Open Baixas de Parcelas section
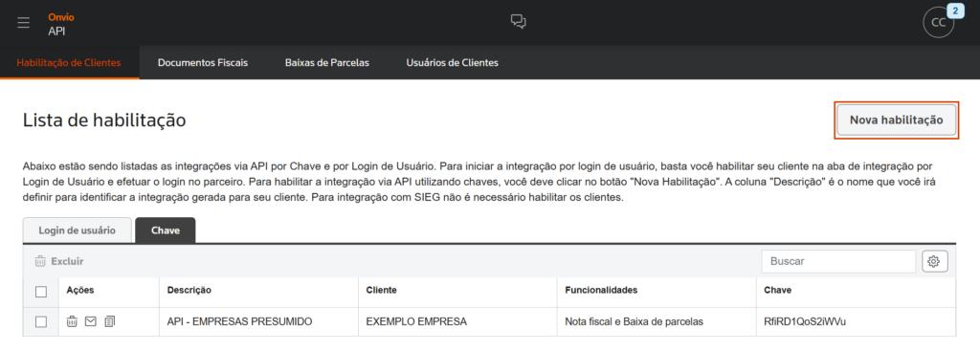The width and height of the screenshot is (980, 351). pyautogui.click(x=327, y=63)
